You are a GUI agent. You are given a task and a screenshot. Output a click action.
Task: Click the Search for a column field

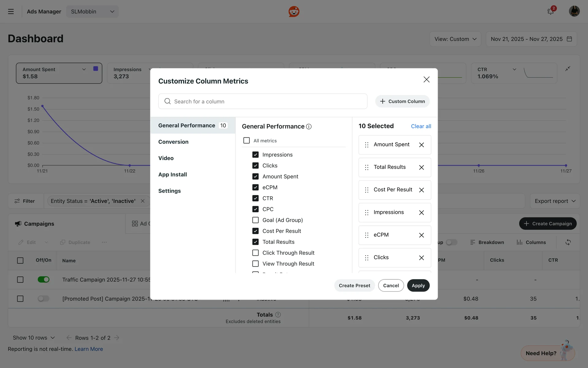(263, 102)
